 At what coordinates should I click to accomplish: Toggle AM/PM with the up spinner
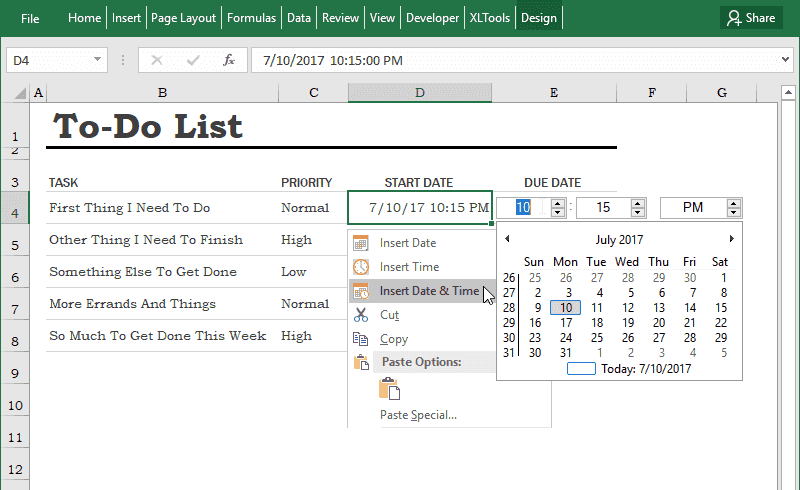point(734,204)
